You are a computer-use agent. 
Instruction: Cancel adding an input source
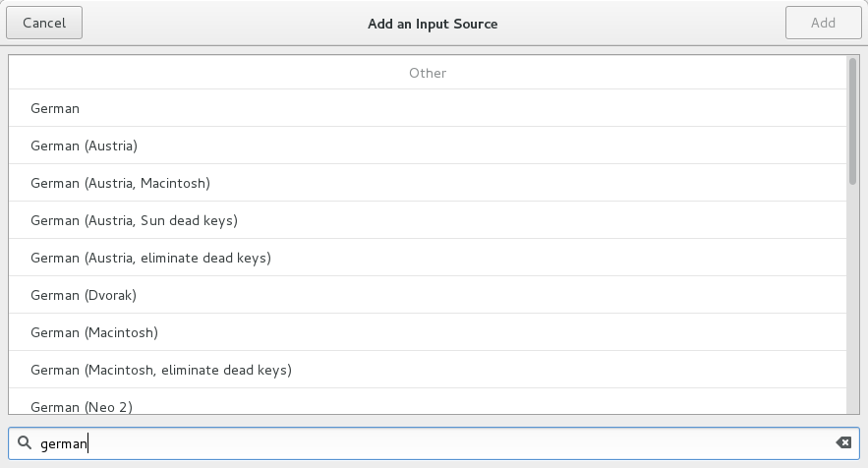pos(44,23)
